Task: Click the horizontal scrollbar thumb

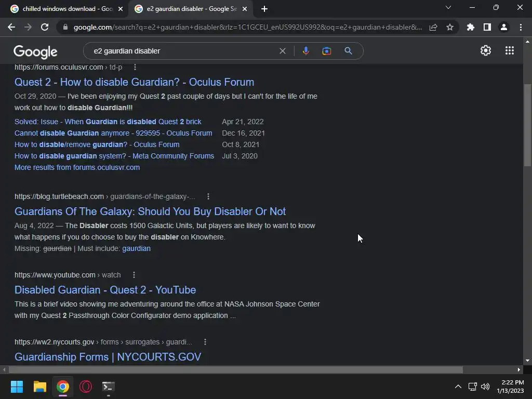Action: [236, 369]
